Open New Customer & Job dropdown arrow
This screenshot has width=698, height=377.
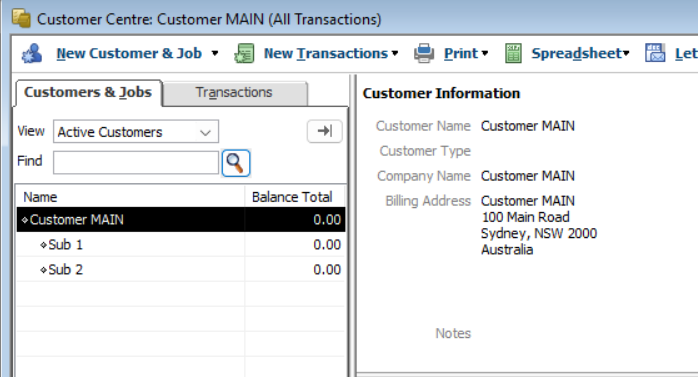tap(215, 53)
